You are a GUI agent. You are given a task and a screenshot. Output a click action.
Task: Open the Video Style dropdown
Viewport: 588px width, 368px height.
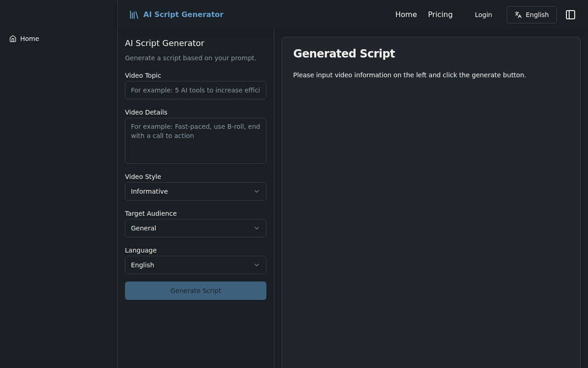pyautogui.click(x=196, y=191)
